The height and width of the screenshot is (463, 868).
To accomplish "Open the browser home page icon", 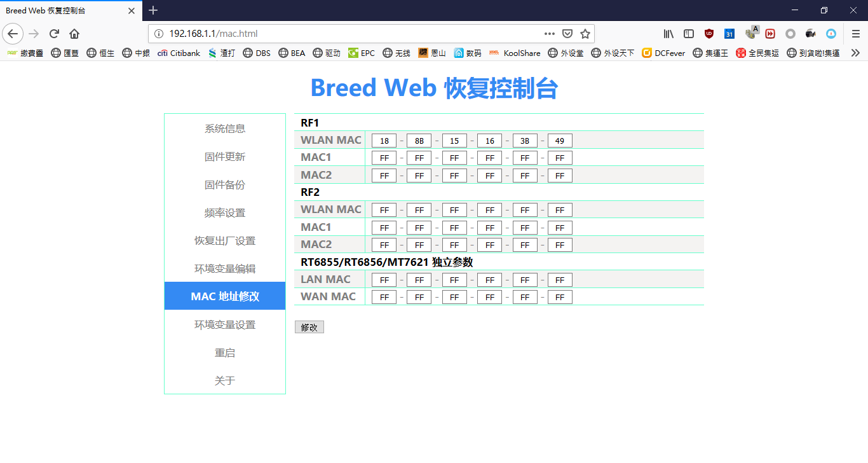I will click(74, 34).
